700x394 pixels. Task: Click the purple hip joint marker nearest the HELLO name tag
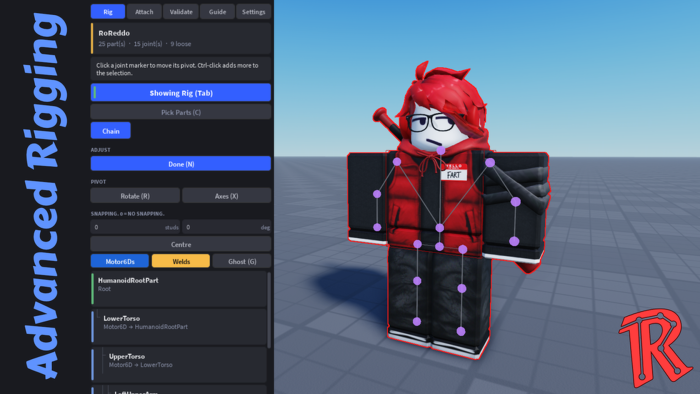462,249
